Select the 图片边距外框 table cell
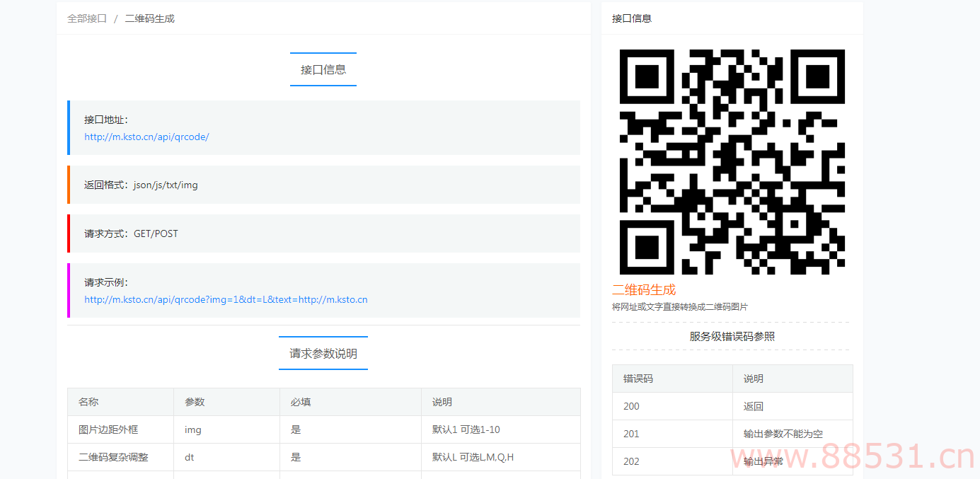Viewport: 980px width, 479px height. click(x=108, y=429)
